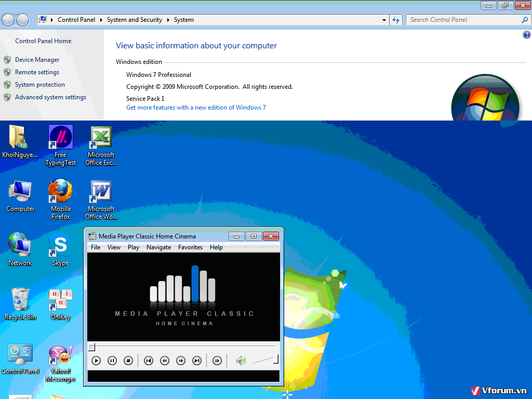Click the Pause button in the player
Screen dimensions: 532x399
tap(112, 361)
